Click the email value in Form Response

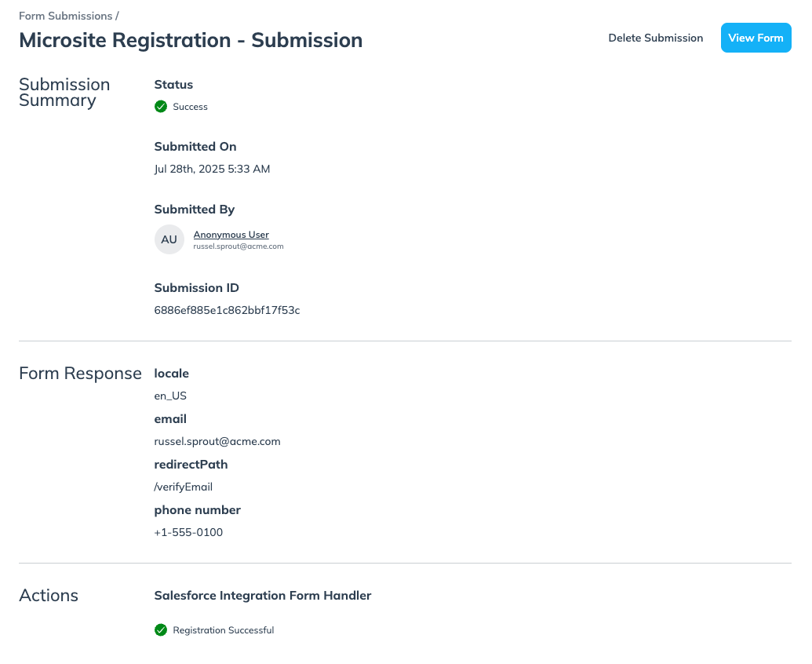click(217, 441)
